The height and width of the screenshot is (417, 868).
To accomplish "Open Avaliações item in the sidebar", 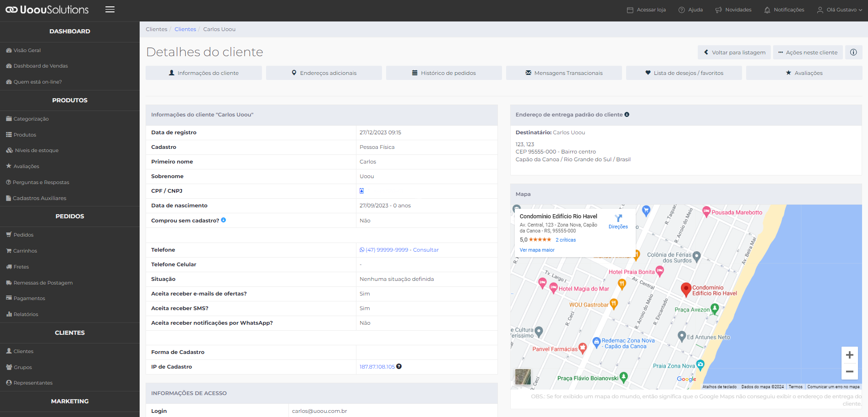I will click(22, 166).
